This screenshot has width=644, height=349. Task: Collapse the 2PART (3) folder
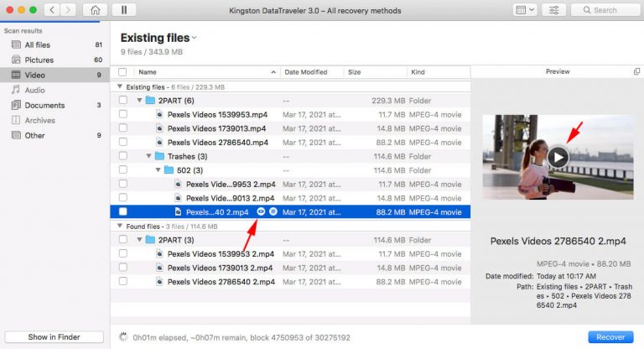pos(139,240)
